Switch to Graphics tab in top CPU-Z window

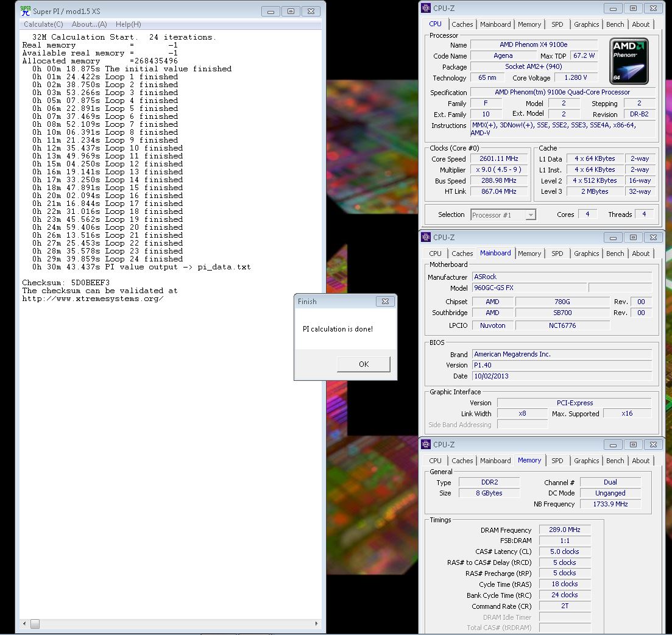pyautogui.click(x=586, y=24)
